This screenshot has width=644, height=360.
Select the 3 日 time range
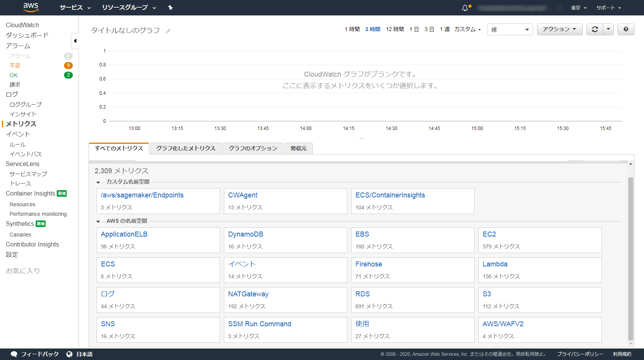pyautogui.click(x=429, y=29)
